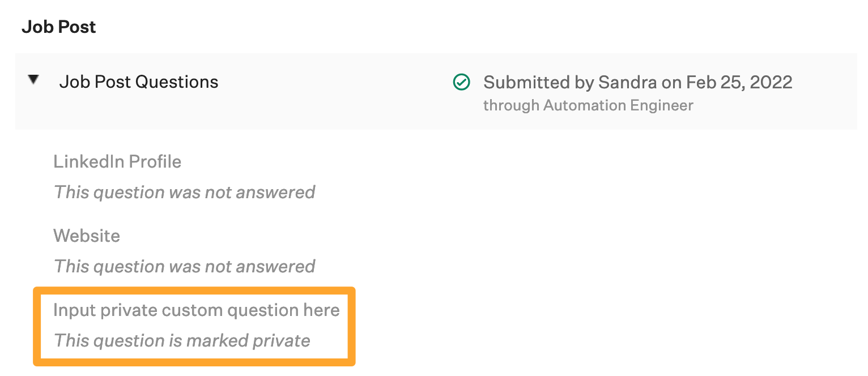Collapse the Job Post Questions section triangle
Image resolution: width=868 pixels, height=376 pixels.
[x=34, y=80]
